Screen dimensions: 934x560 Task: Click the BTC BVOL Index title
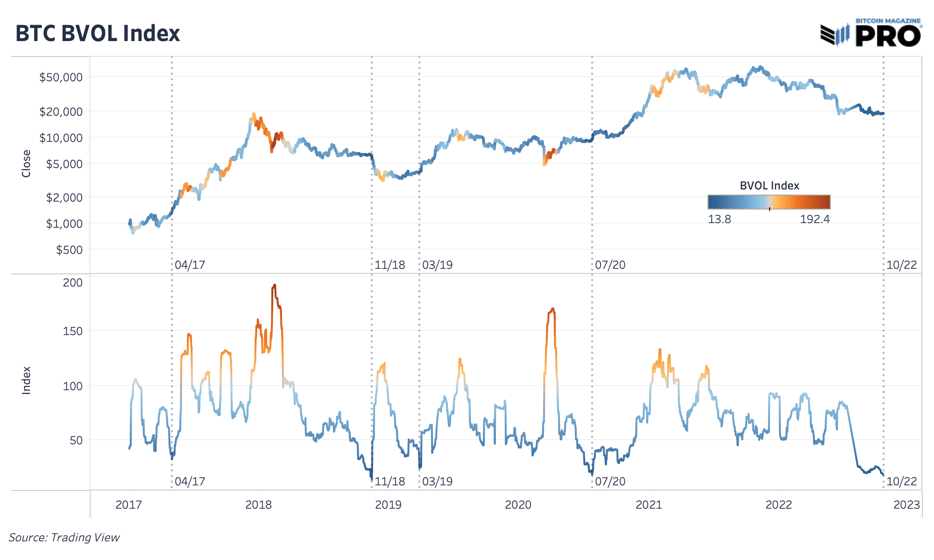pos(98,34)
